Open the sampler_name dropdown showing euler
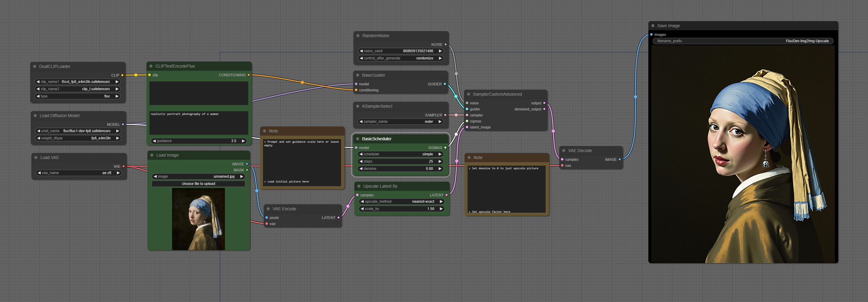This screenshot has width=868, height=302. click(x=400, y=122)
